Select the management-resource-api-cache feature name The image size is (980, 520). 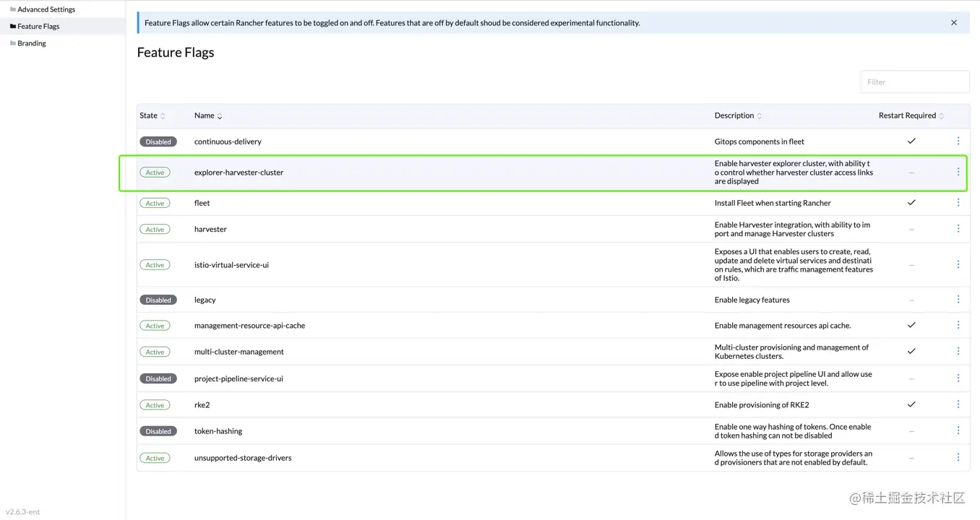[249, 326]
